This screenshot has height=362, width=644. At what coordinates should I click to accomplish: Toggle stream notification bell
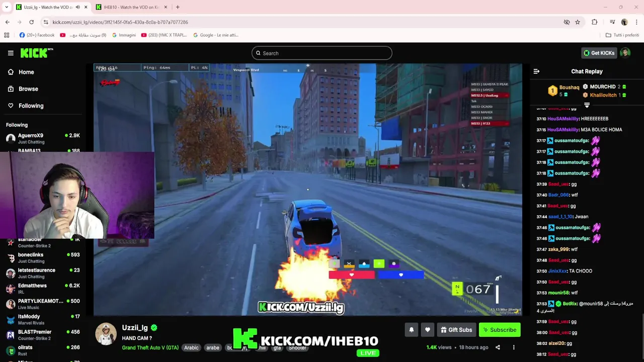(411, 330)
